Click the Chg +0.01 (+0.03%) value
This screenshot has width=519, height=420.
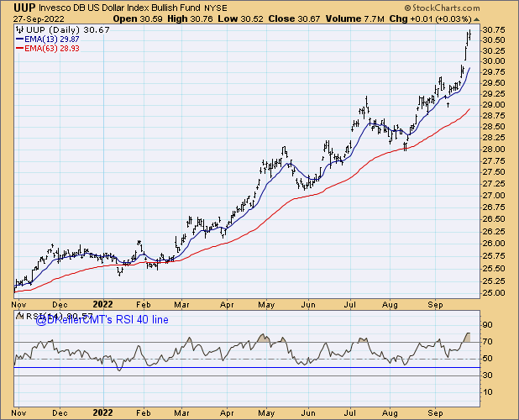[x=430, y=18]
